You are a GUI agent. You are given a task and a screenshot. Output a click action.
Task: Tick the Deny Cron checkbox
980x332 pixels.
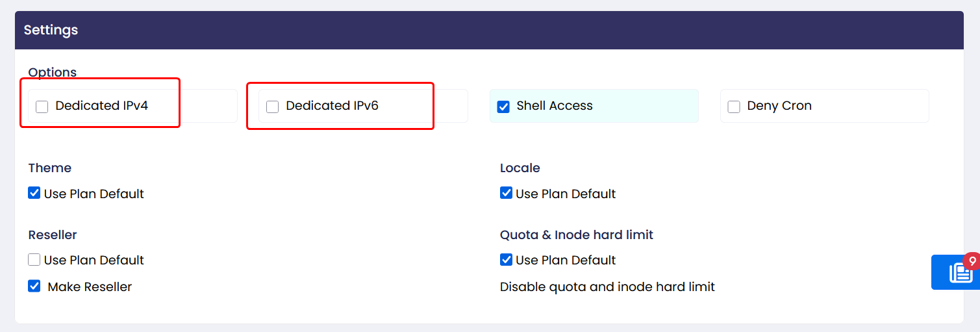[x=734, y=107]
